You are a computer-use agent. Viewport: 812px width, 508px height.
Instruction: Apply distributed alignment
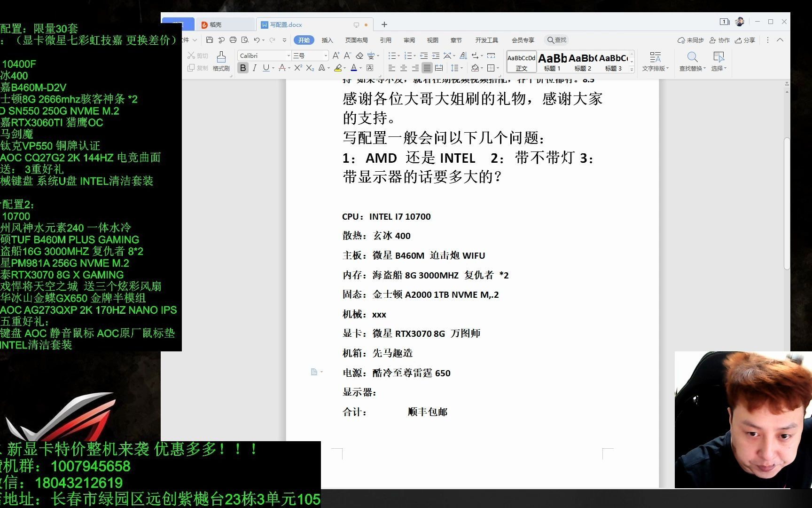(x=439, y=68)
